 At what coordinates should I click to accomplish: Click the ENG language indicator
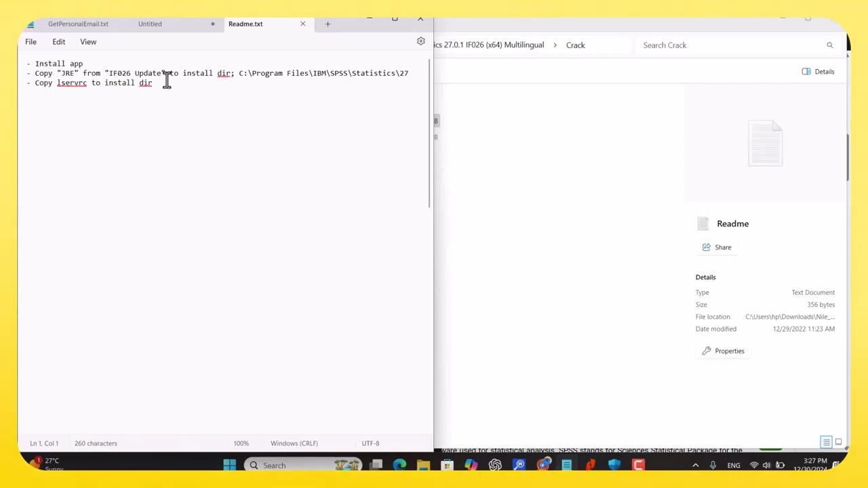[734, 466]
